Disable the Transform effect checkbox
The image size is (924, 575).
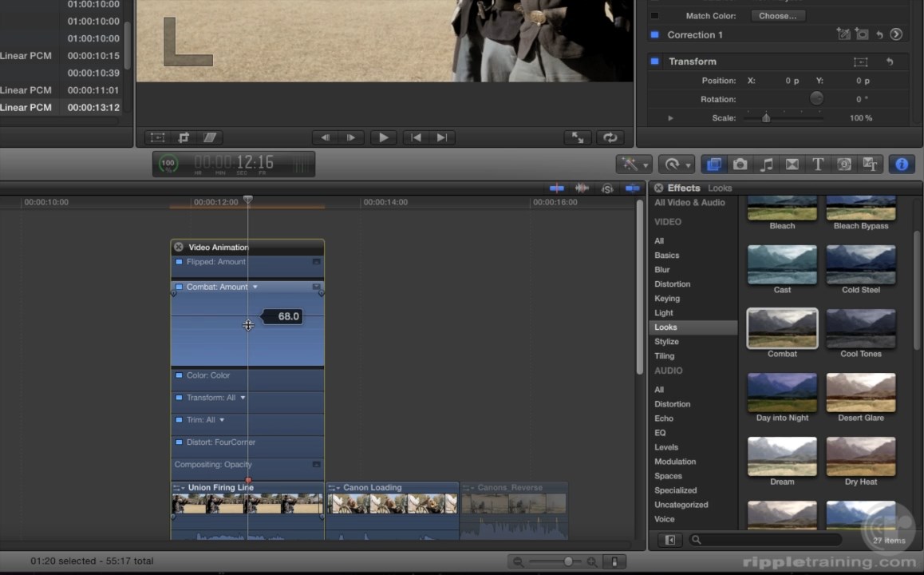tap(655, 61)
